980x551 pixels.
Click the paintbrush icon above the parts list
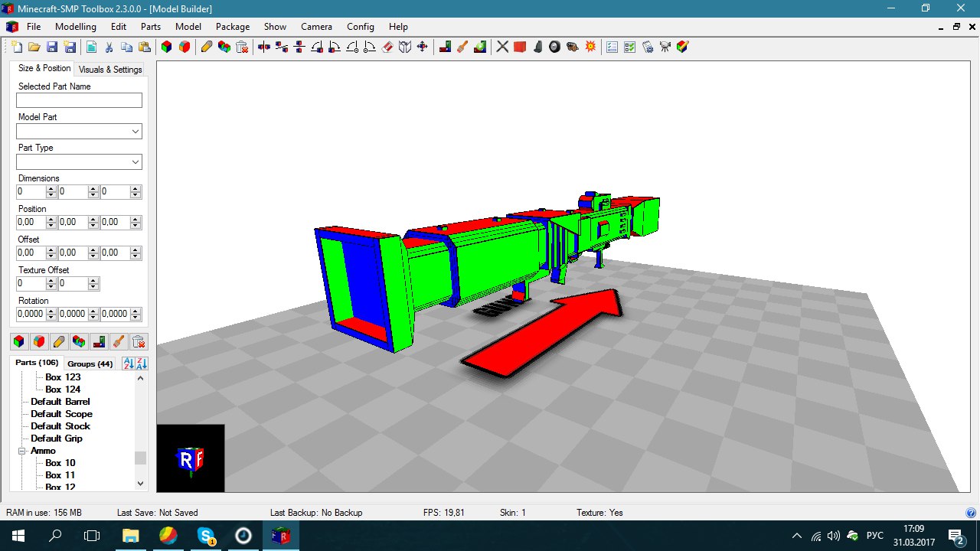[119, 341]
